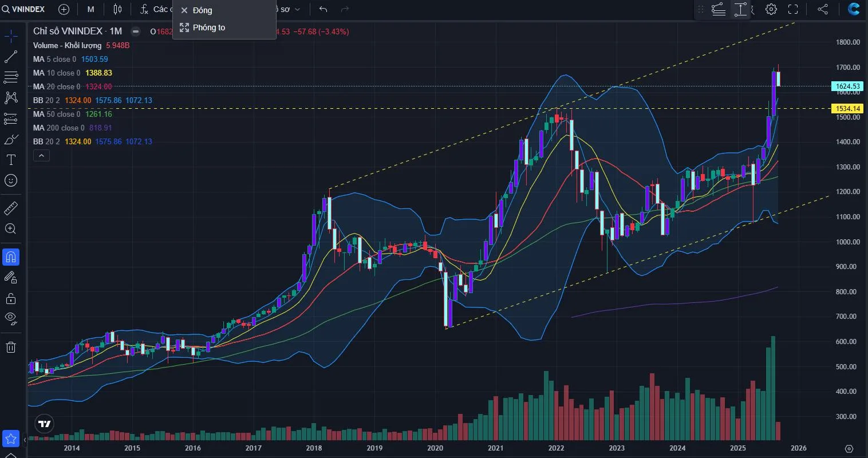The width and height of the screenshot is (868, 458).
Task: Choose the chart patterns tool
Action: click(11, 98)
